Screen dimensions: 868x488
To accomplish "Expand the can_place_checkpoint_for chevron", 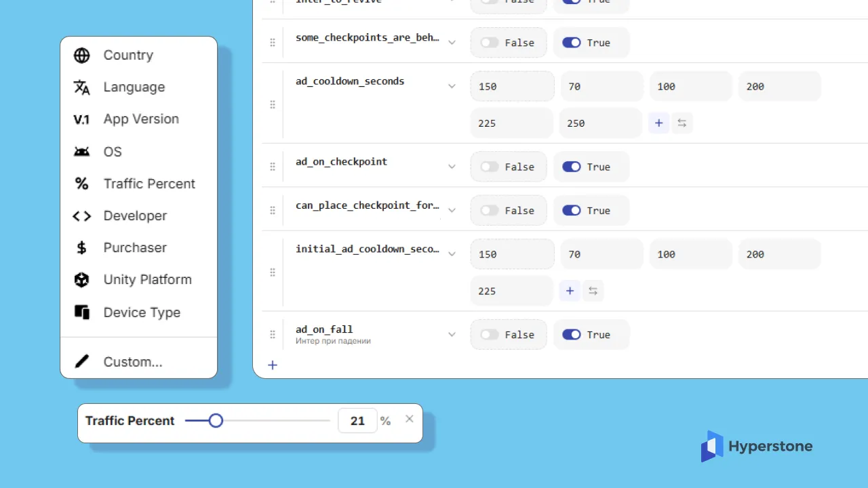I will tap(452, 210).
